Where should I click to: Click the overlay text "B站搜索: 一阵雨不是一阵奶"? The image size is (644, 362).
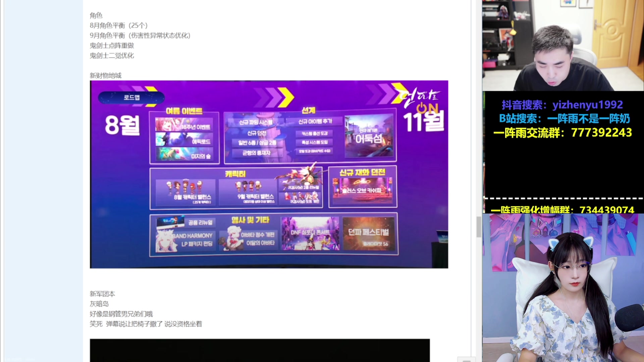(565, 119)
